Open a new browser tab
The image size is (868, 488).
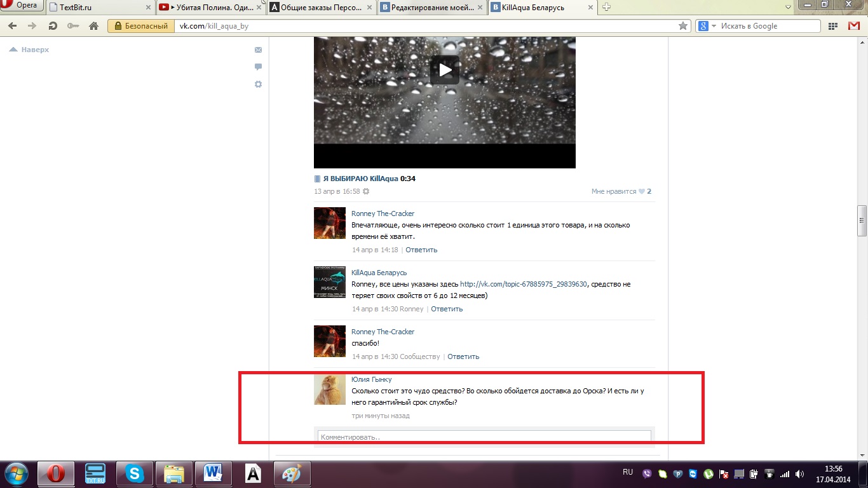pos(606,7)
